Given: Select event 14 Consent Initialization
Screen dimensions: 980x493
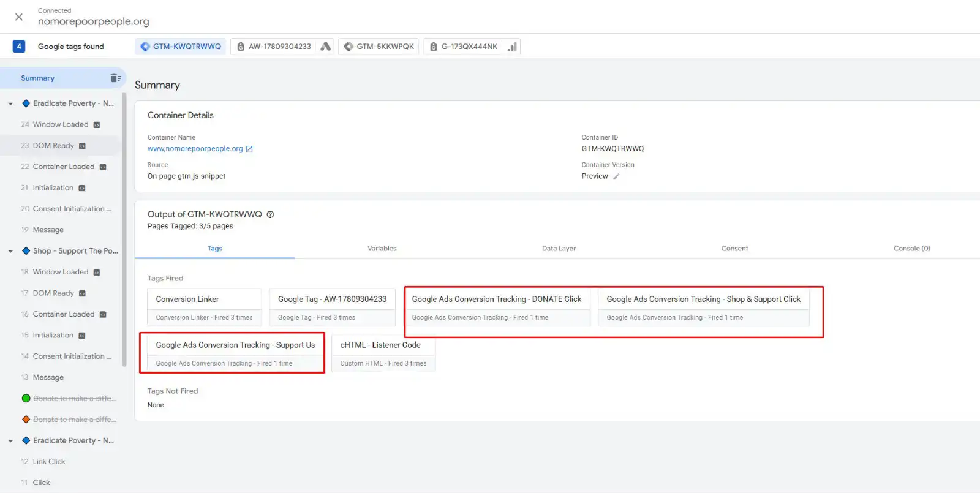Looking at the screenshot, I should 61,356.
